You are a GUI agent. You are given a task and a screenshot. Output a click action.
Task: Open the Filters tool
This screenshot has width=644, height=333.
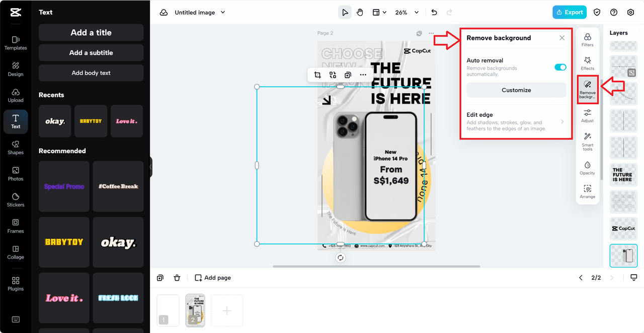(x=587, y=40)
